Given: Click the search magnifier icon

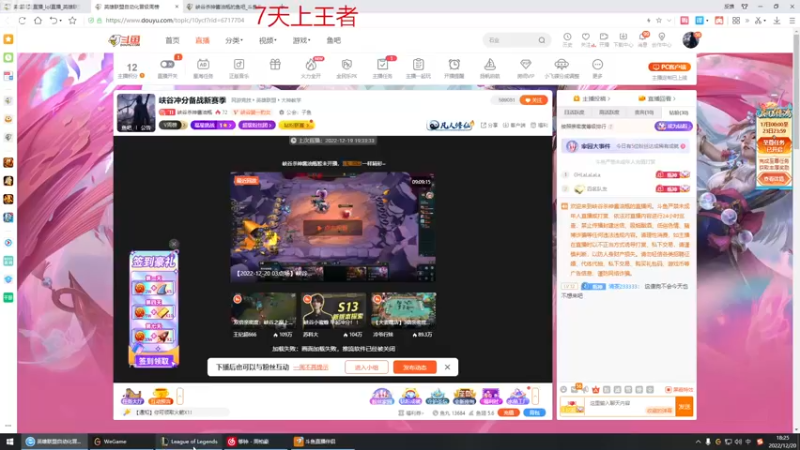Looking at the screenshot, I should coord(541,40).
